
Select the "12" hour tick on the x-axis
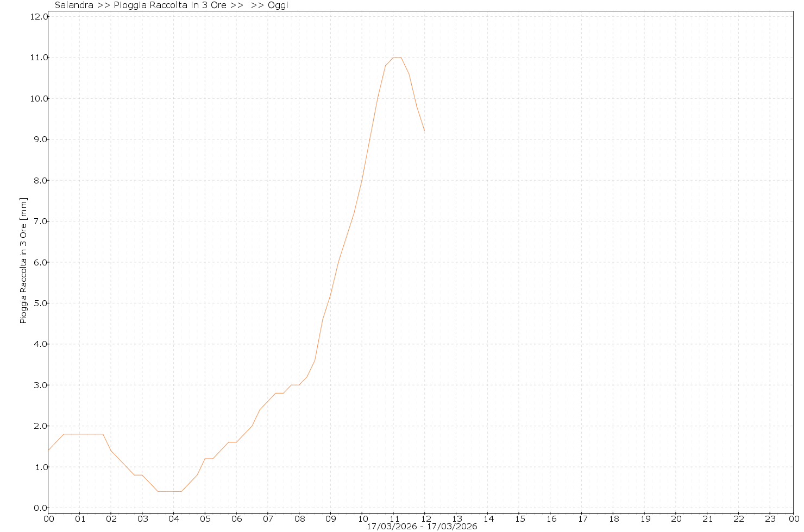(425, 519)
